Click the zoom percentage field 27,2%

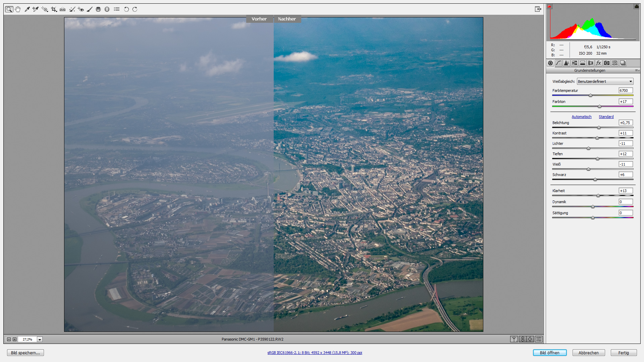click(28, 340)
